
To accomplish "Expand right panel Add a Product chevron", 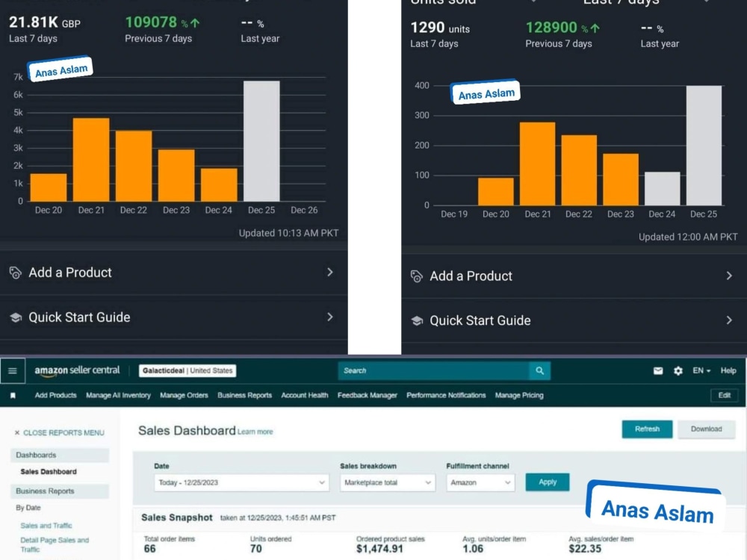I will point(729,276).
